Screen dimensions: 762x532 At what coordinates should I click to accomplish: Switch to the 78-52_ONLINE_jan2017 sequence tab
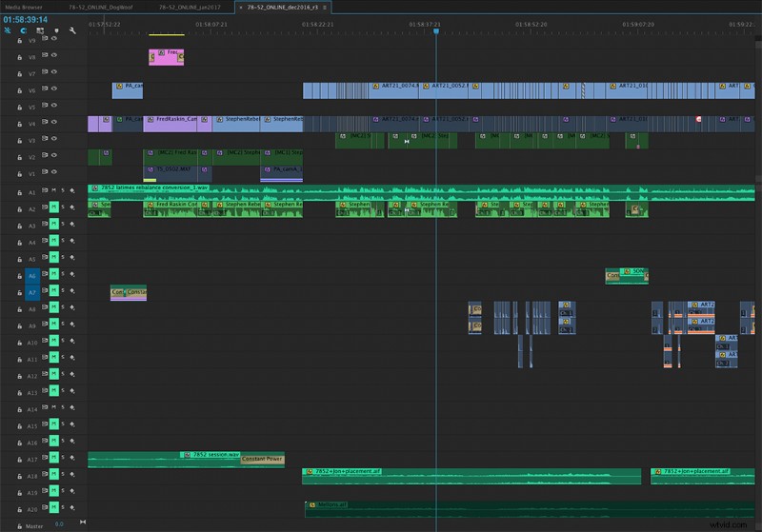[x=190, y=8]
